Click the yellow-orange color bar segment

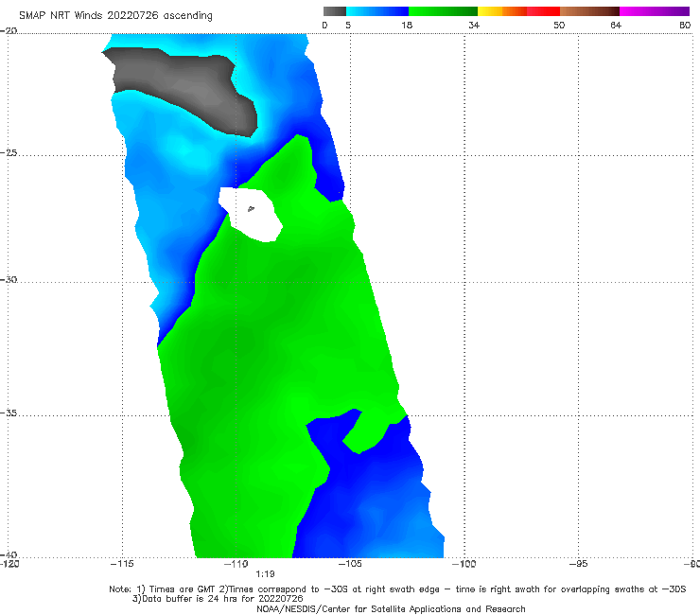pyautogui.click(x=502, y=11)
